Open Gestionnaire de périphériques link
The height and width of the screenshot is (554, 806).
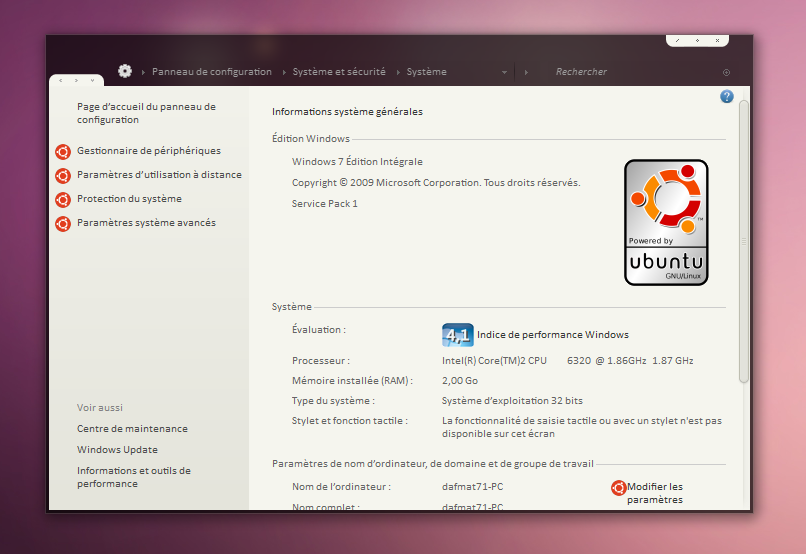149,151
